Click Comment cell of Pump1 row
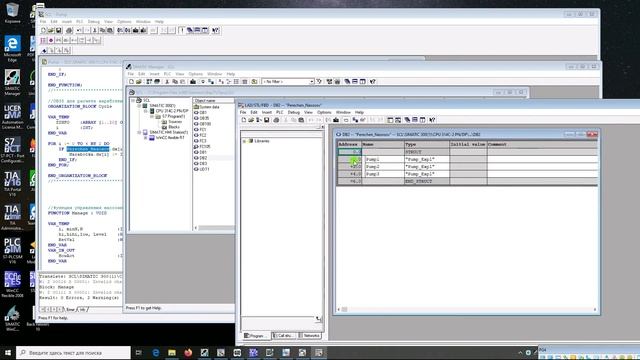This screenshot has width=640, height=360. point(542,160)
